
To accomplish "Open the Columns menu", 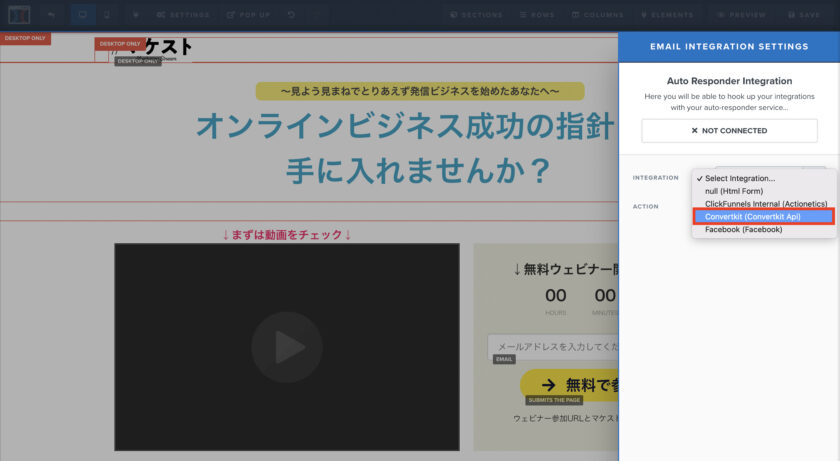I will (597, 15).
